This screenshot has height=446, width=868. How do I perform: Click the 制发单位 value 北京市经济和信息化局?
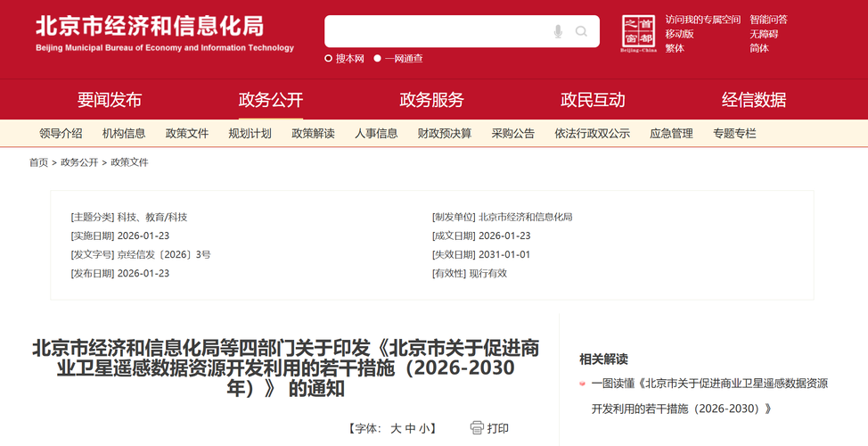tap(525, 217)
